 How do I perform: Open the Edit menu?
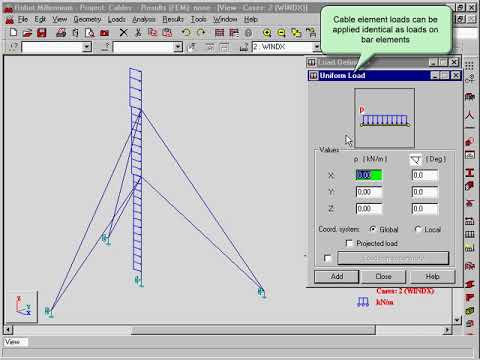tap(40, 19)
